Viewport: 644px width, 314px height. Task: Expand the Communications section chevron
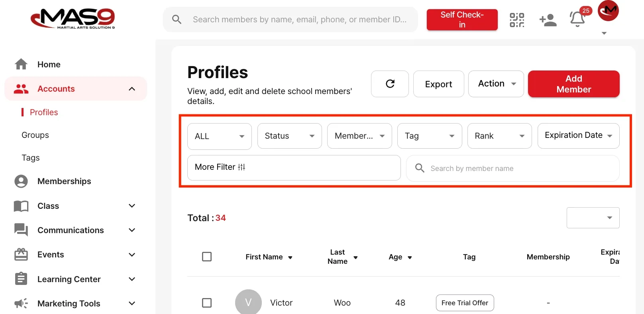click(132, 230)
